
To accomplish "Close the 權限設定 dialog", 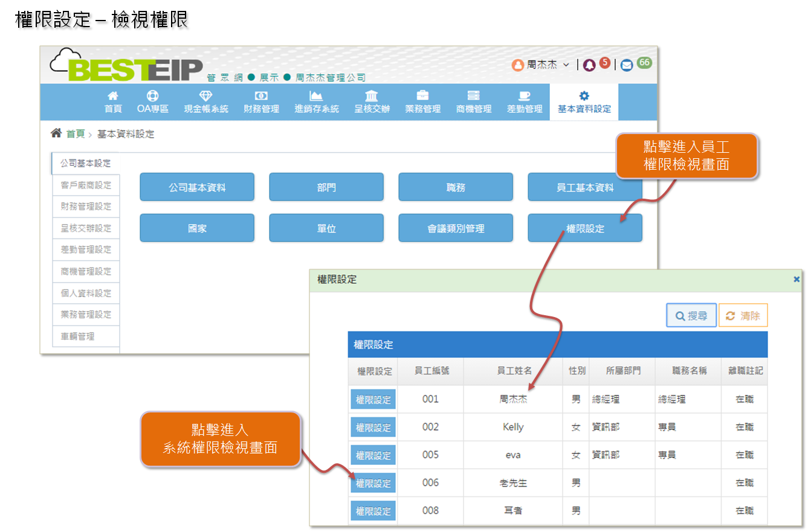I will (796, 279).
